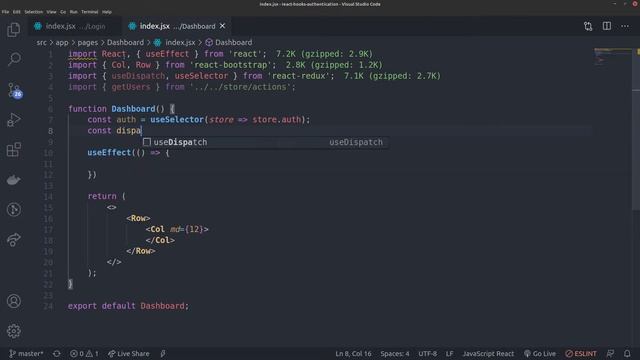Click 'useSelector' call on line 7
Viewport: 640px width, 360px height.
[177, 120]
